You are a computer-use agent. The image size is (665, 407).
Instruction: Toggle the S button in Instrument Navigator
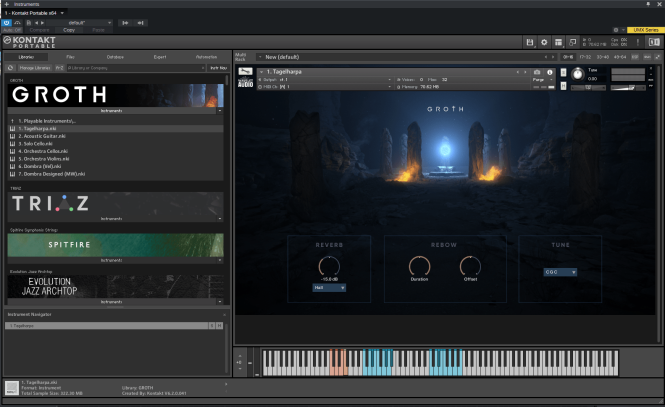pos(212,326)
